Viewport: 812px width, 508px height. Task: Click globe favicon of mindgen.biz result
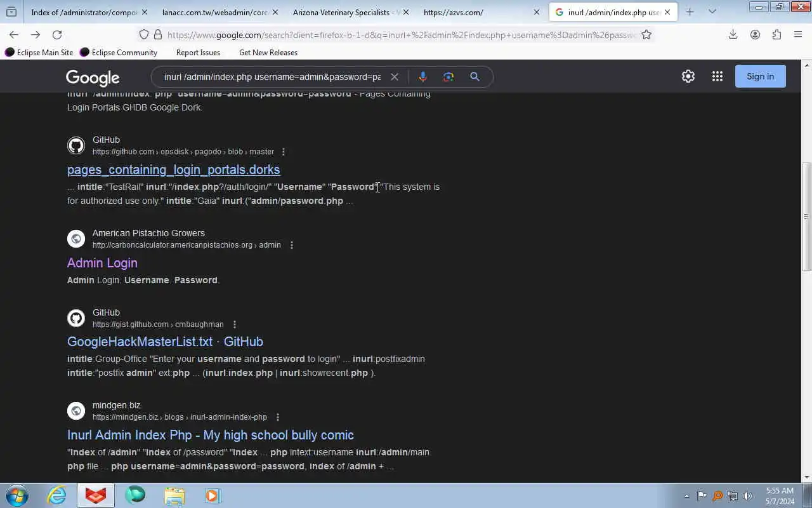click(x=76, y=411)
